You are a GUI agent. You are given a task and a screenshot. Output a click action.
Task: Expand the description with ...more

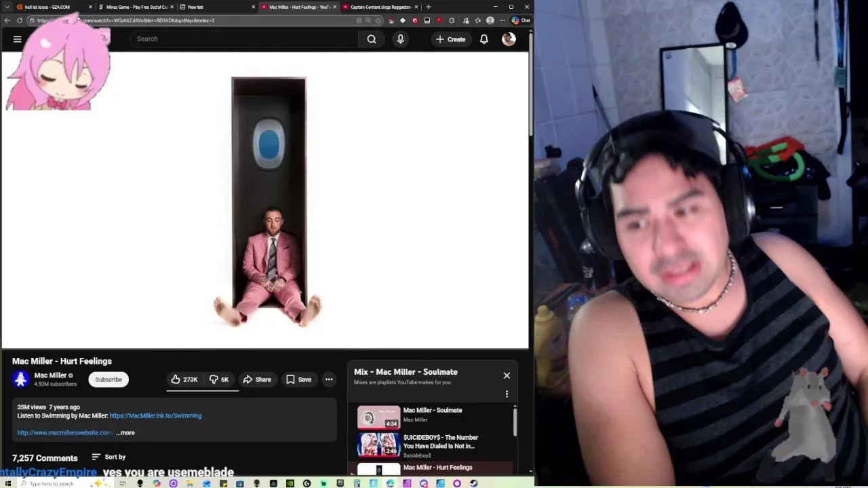[125, 432]
